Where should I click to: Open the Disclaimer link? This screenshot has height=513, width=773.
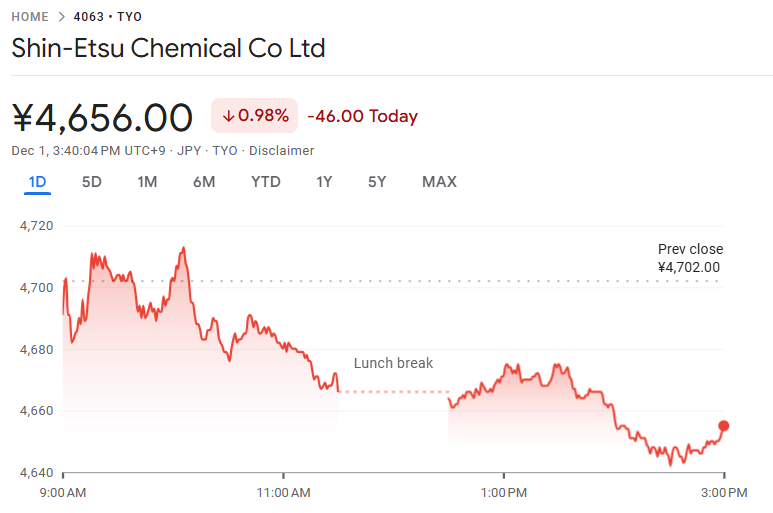pos(282,150)
